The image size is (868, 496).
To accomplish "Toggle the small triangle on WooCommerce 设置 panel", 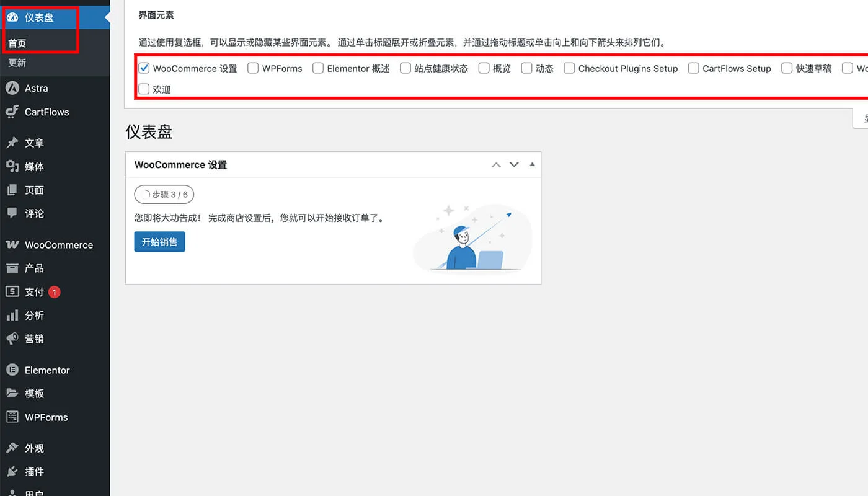I will (532, 164).
